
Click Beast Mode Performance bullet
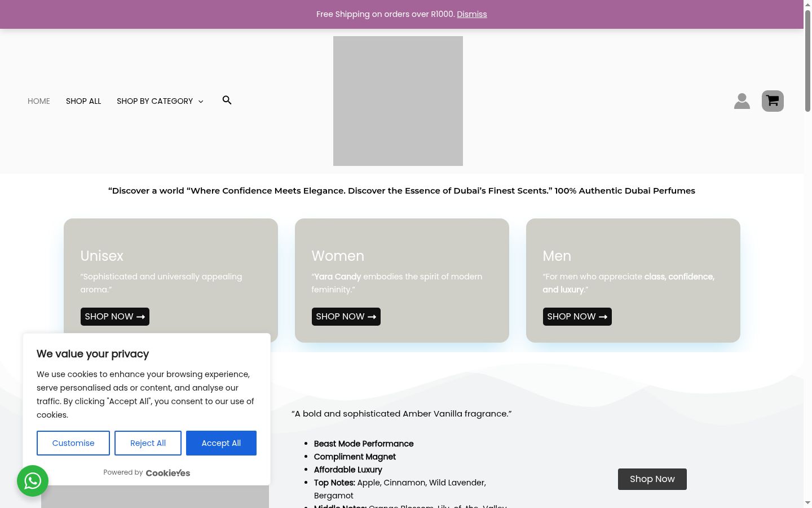pyautogui.click(x=364, y=444)
